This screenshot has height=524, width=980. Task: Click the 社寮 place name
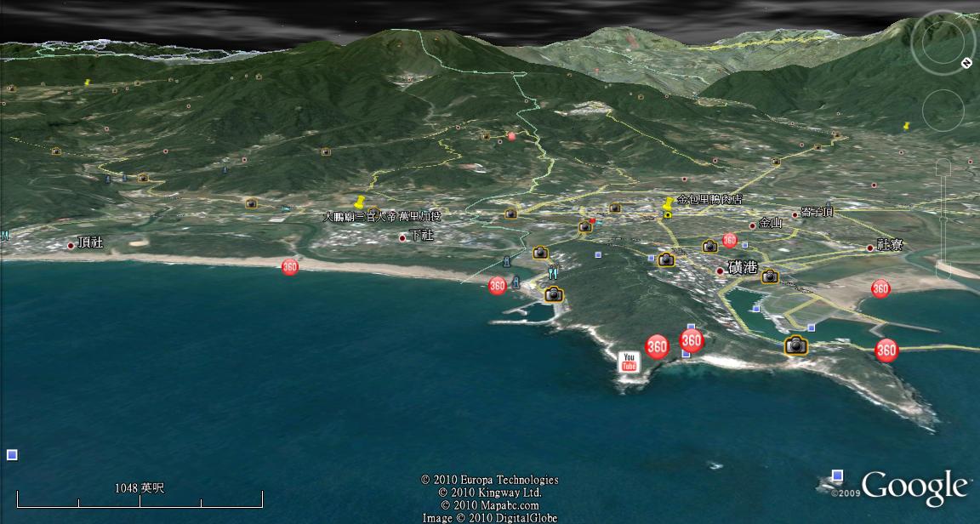click(890, 245)
